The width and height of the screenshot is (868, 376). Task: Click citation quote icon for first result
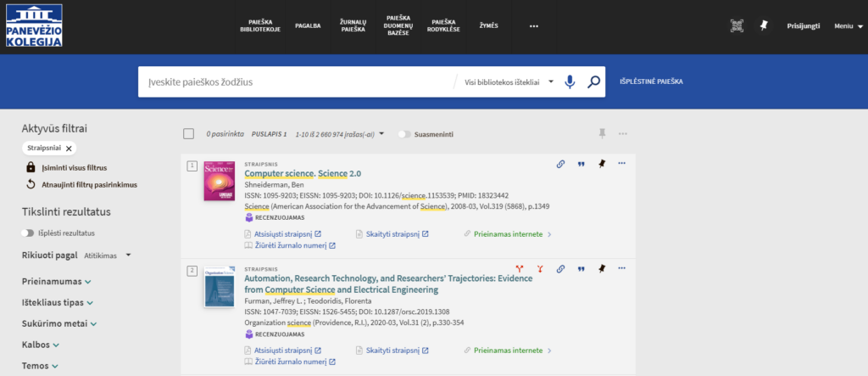[581, 164]
